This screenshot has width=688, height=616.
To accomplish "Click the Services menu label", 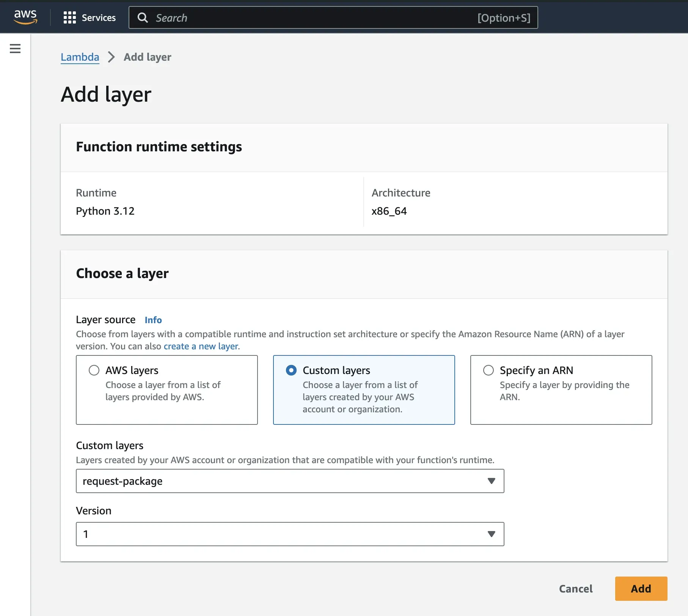I will click(99, 17).
